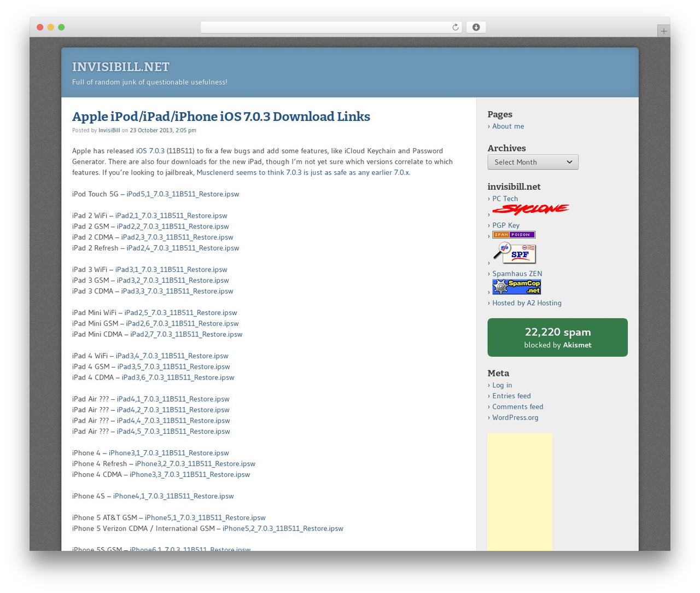
Task: Open the 23 October 2013 date link
Action: tap(163, 130)
